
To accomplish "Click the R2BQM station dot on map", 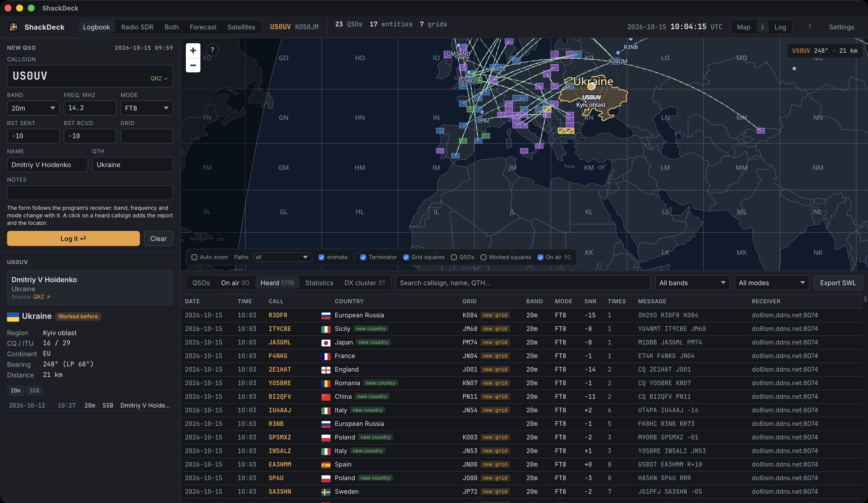I will pos(618,53).
